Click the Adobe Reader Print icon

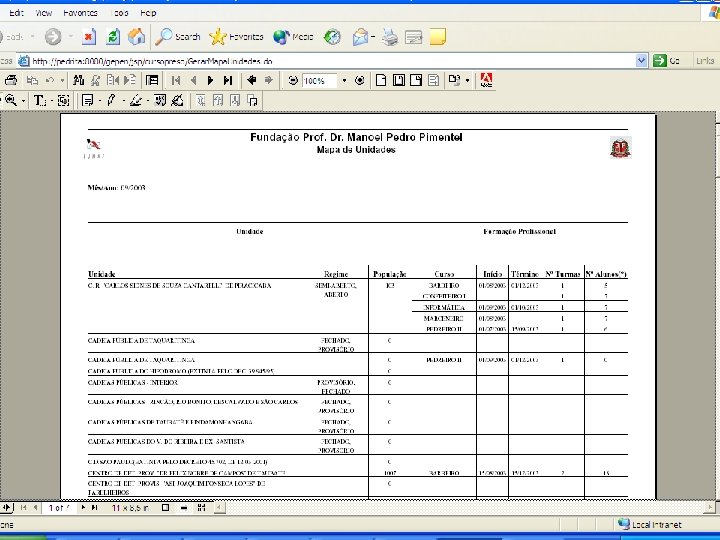coord(11,80)
